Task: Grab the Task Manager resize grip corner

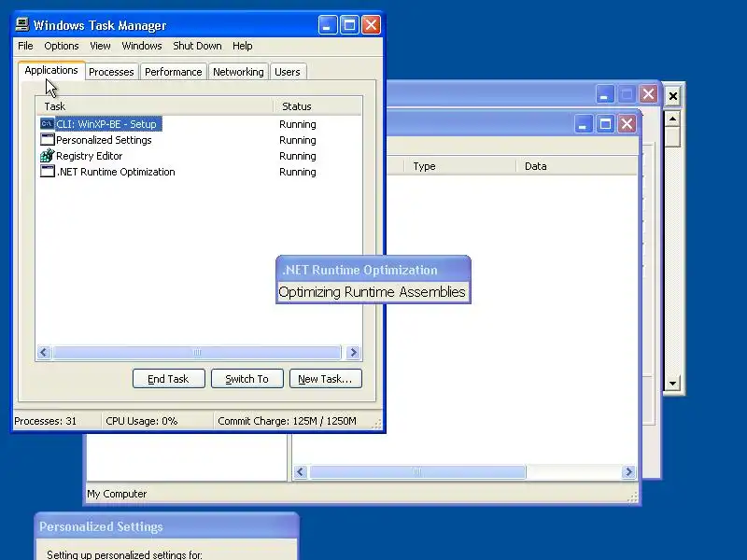Action: [377, 425]
